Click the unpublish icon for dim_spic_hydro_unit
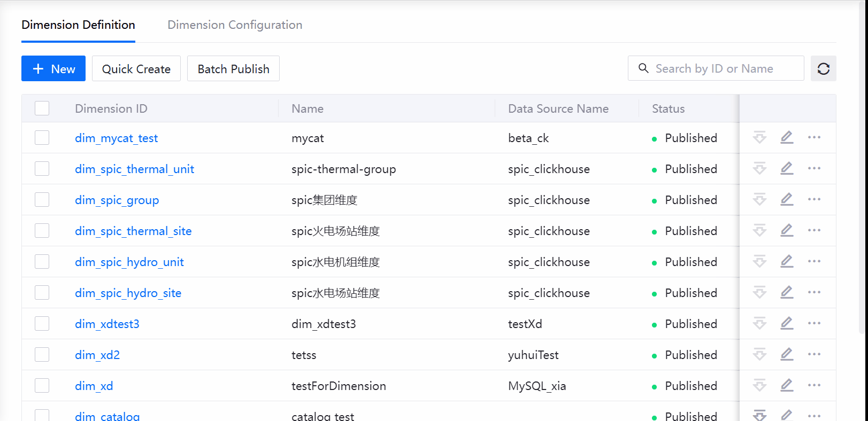The image size is (868, 421). pyautogui.click(x=759, y=261)
